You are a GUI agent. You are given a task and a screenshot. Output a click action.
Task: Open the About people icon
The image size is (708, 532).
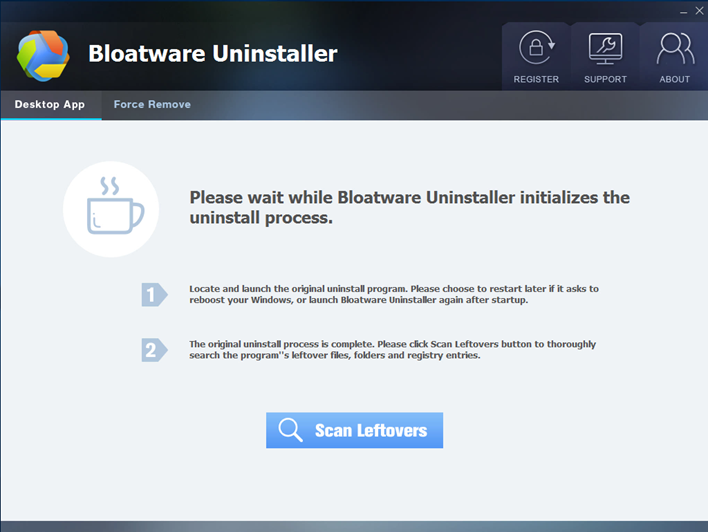[x=675, y=48]
